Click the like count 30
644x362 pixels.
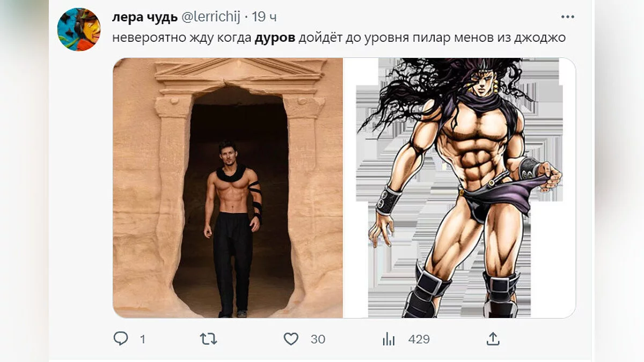pos(318,339)
